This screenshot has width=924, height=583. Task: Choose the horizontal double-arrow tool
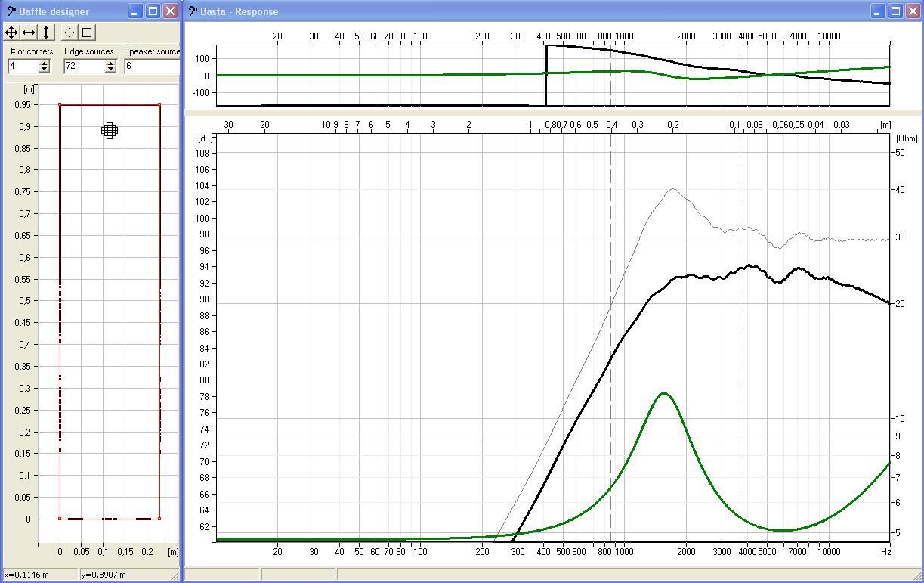pos(29,33)
